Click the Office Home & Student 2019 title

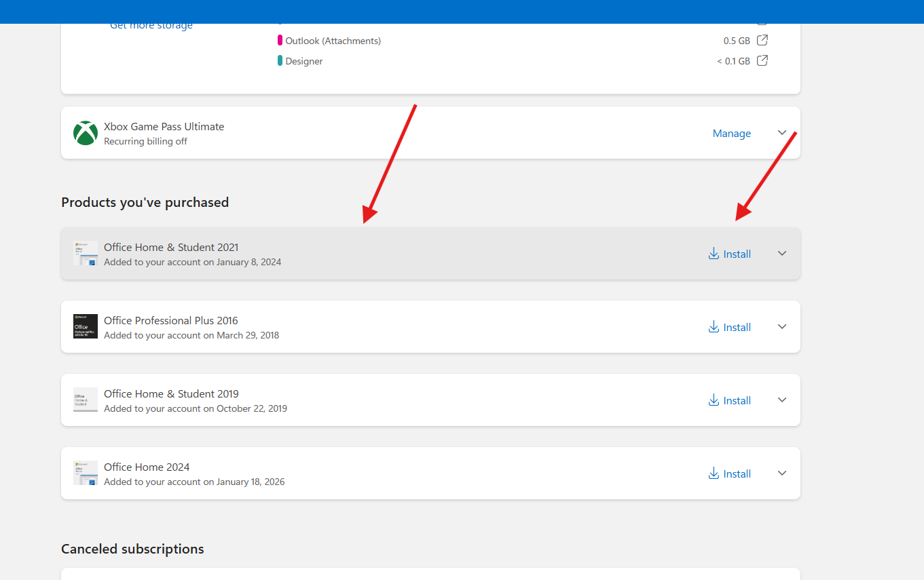tap(171, 394)
